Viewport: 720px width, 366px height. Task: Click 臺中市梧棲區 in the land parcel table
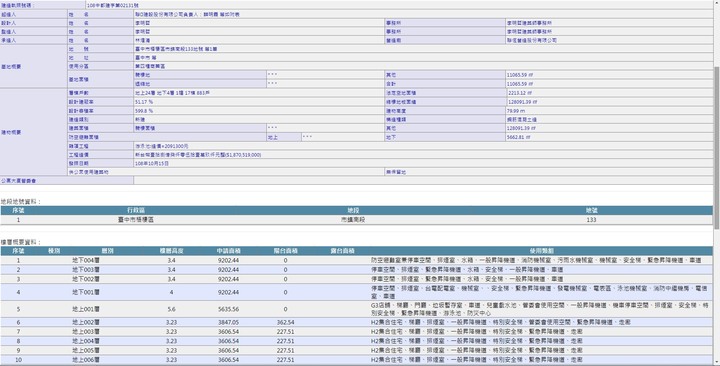click(136, 220)
